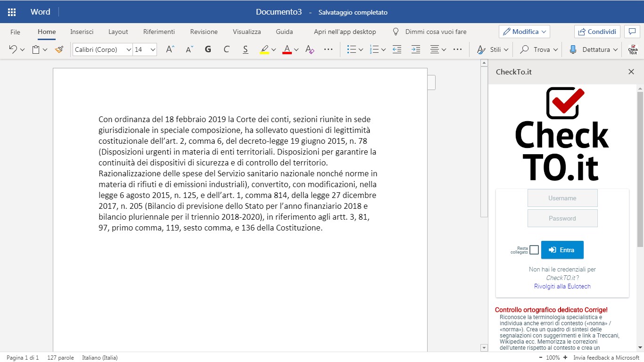Viewport: 644px width, 362px height.
Task: Apply the red font color
Action: click(287, 49)
